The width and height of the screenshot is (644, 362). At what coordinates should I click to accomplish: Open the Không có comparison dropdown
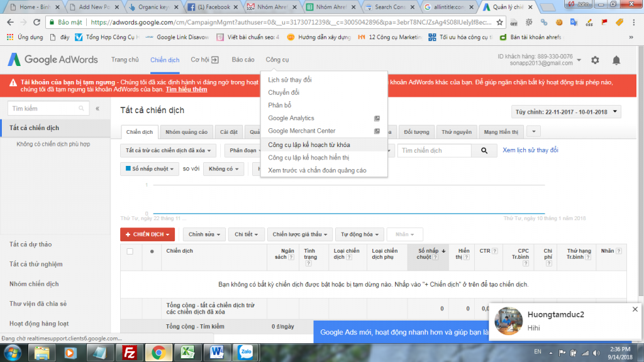223,168
